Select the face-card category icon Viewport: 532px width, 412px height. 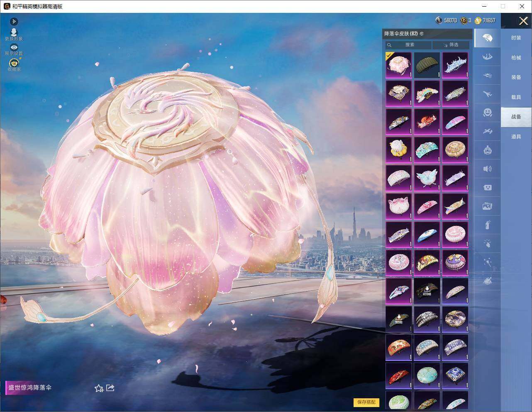click(488, 187)
